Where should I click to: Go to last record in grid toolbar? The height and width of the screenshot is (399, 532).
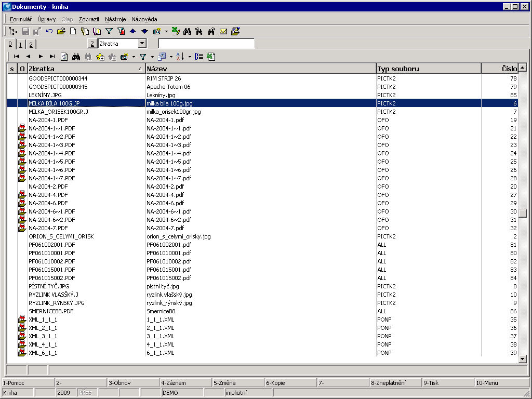coord(52,57)
